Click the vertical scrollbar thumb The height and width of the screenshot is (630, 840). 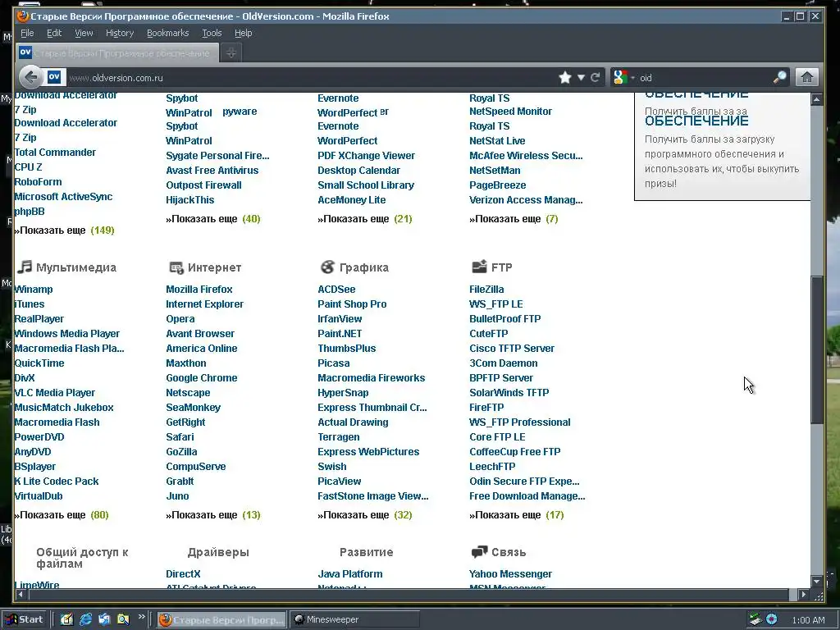tap(817, 351)
